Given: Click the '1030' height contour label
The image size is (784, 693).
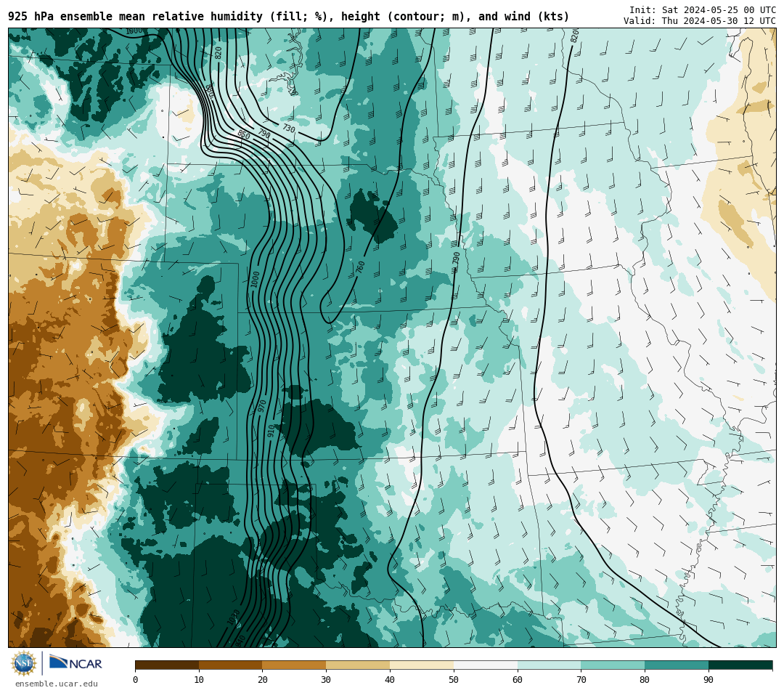Looking at the screenshot, I should (x=234, y=617).
